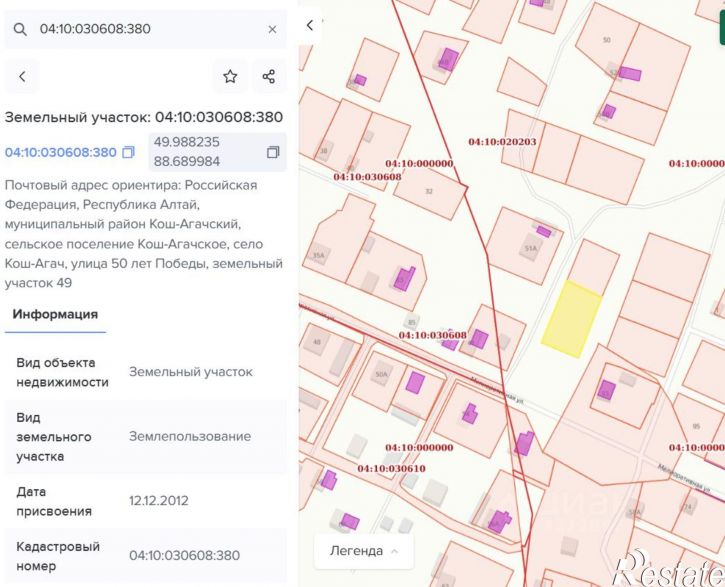Copy the coordinates 49.988235 88.689984
The width and height of the screenshot is (725, 587).
(x=273, y=152)
